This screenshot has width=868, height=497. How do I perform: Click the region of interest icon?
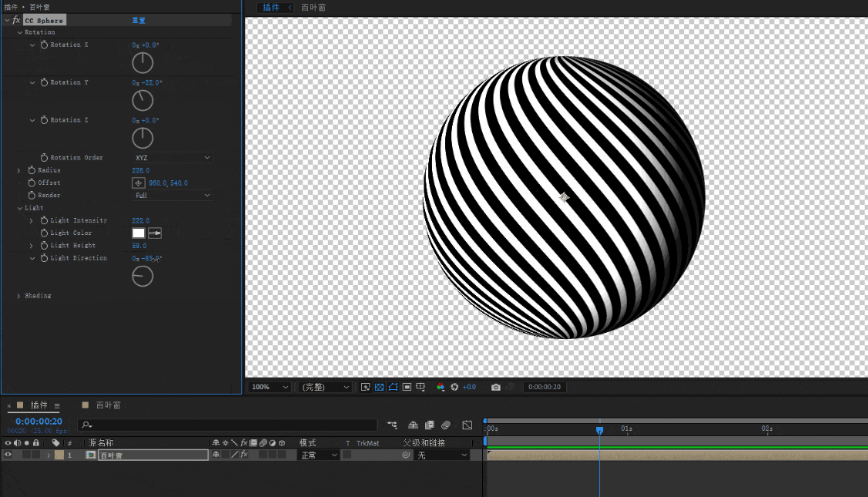point(407,387)
